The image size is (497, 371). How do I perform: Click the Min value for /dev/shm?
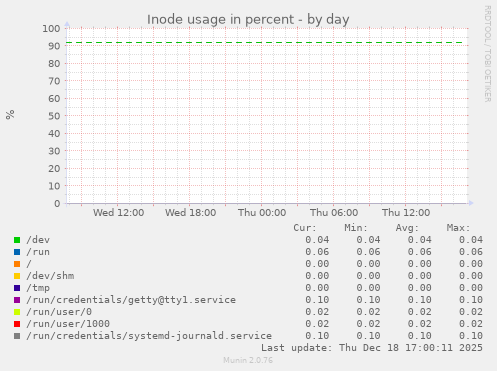[x=368, y=276]
